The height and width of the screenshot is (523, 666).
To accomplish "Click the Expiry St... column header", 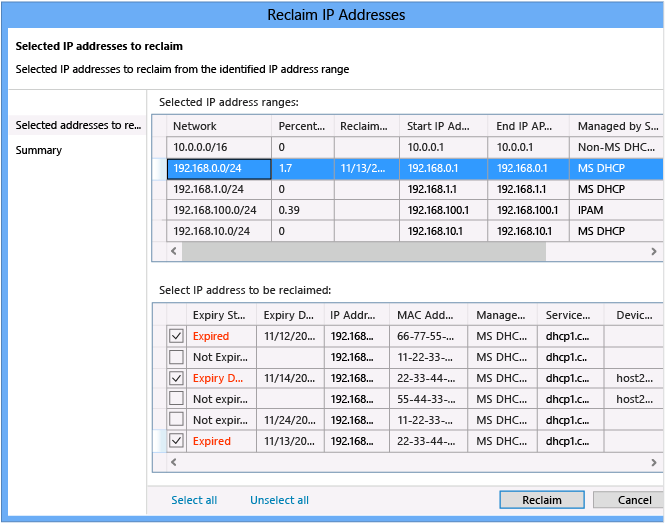I will tap(220, 315).
